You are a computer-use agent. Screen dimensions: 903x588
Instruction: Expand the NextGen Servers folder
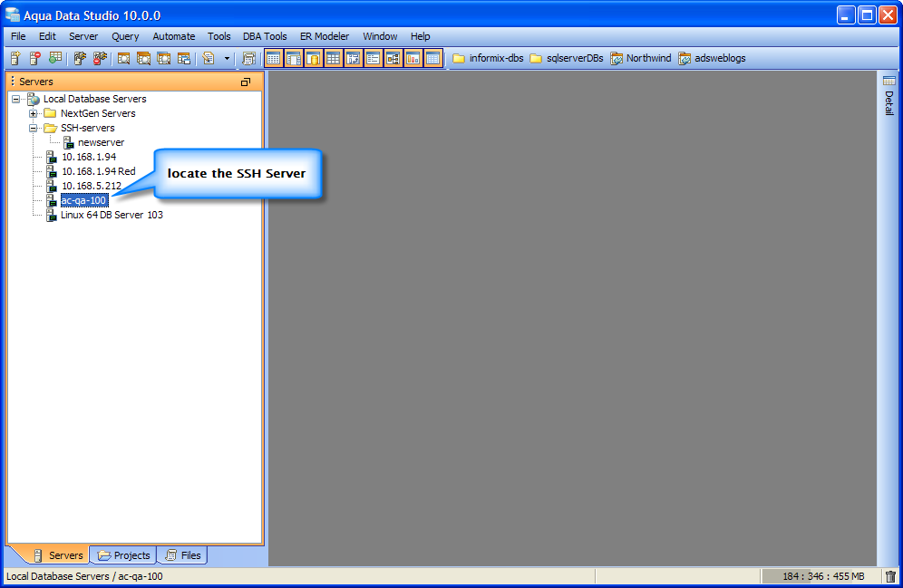[x=34, y=113]
